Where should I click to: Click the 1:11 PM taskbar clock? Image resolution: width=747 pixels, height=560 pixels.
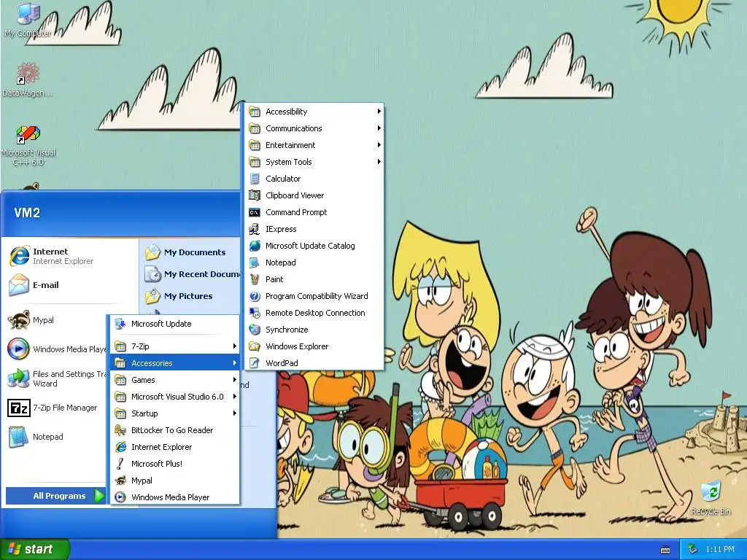point(720,550)
